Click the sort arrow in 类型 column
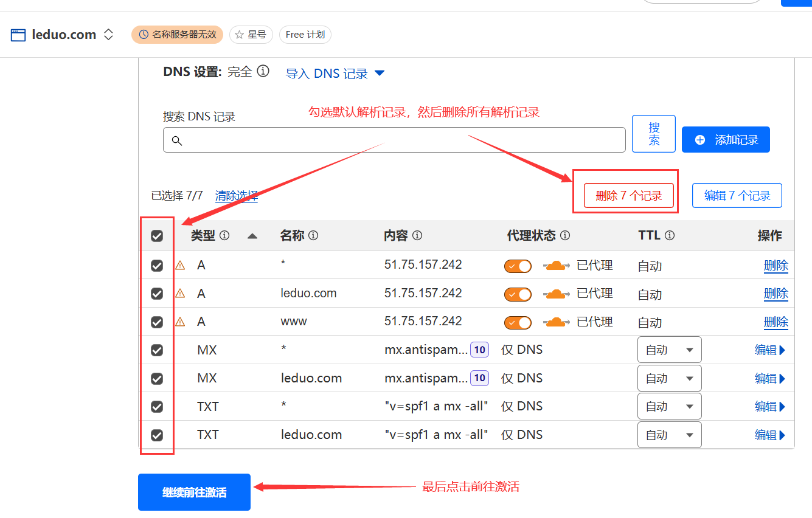The height and width of the screenshot is (518, 812). point(252,236)
